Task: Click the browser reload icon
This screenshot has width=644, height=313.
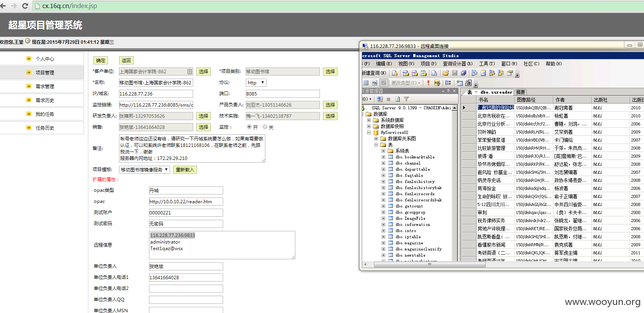Action: [25, 6]
